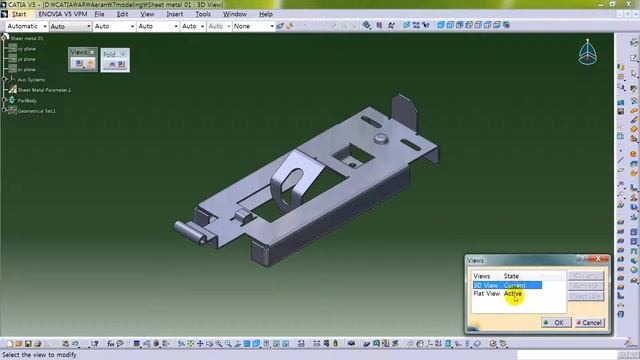Open the second graphic properties Auto dropdown
This screenshot has height=360, width=640.
[70, 26]
